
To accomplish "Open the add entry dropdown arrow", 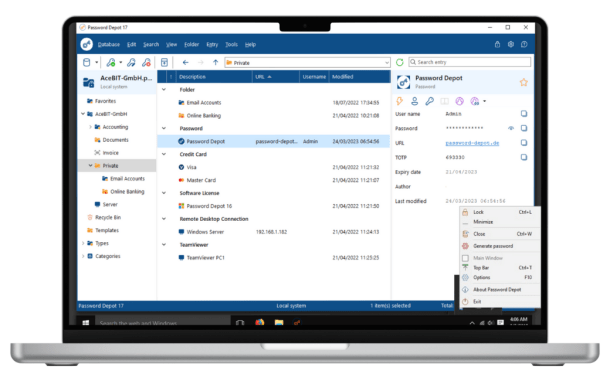I will (x=121, y=62).
